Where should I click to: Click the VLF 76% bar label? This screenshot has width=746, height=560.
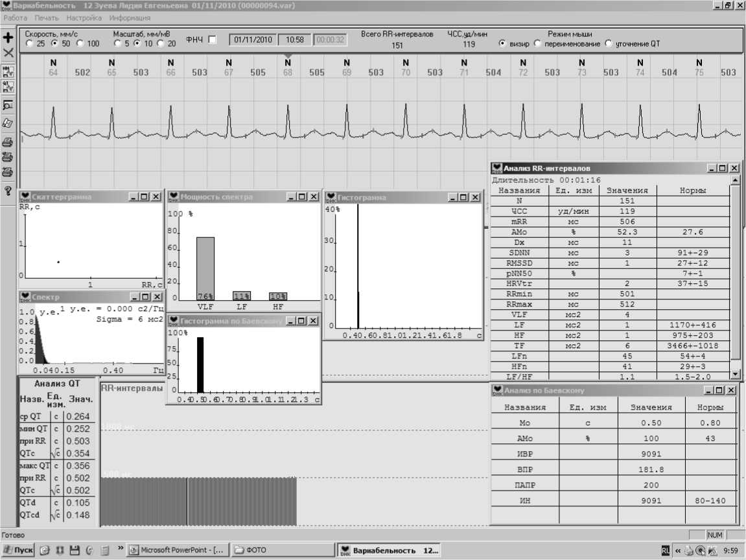[x=205, y=296]
